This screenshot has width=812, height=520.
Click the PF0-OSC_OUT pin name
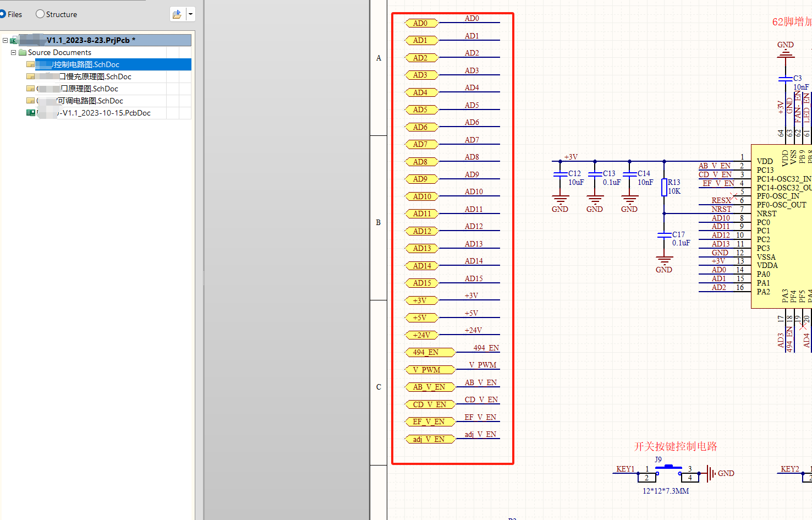pyautogui.click(x=781, y=205)
